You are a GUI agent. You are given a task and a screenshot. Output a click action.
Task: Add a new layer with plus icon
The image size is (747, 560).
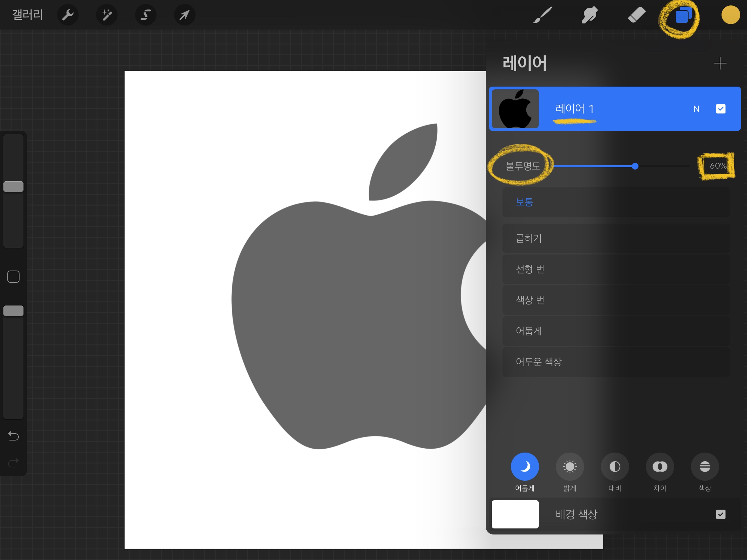point(720,63)
